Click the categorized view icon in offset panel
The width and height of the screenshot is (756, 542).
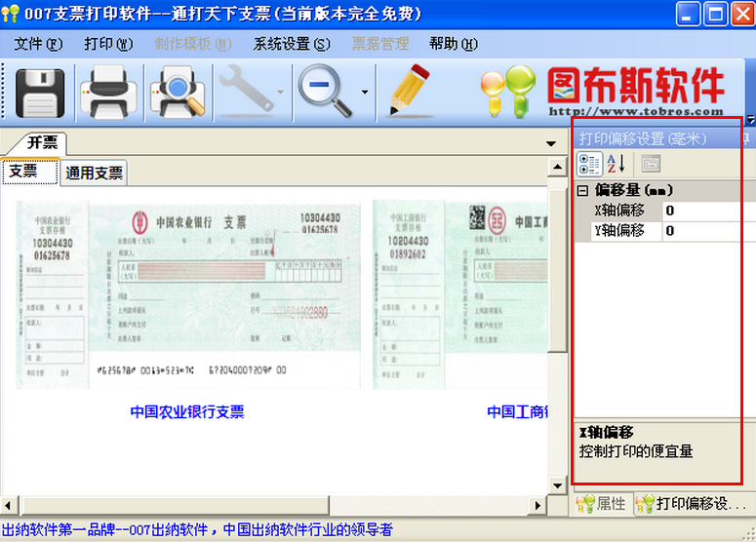tap(589, 164)
